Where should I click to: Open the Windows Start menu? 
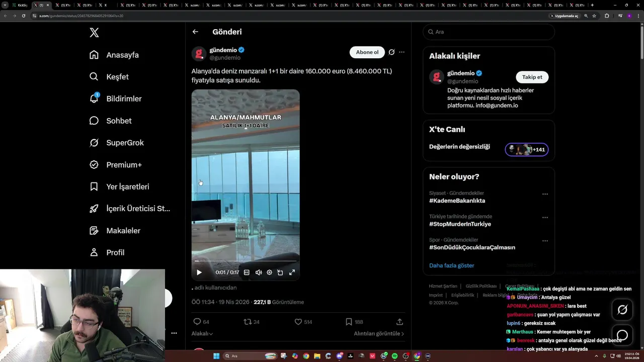216,356
